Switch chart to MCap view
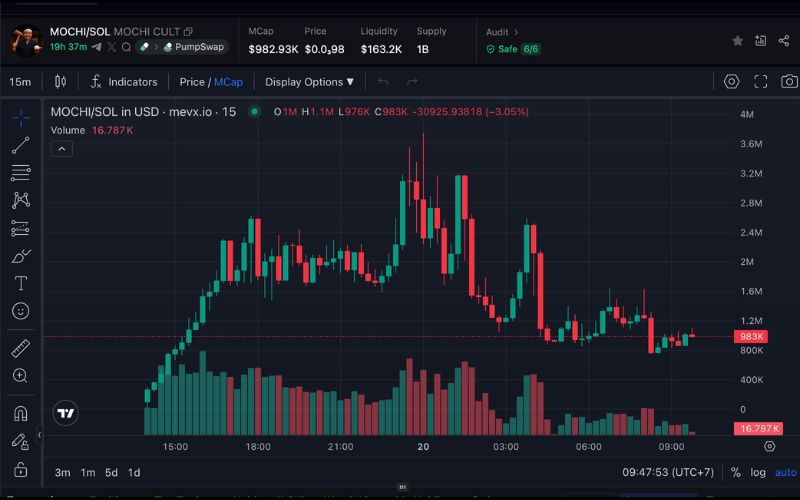Screen dimensions: 800x500 coord(228,82)
